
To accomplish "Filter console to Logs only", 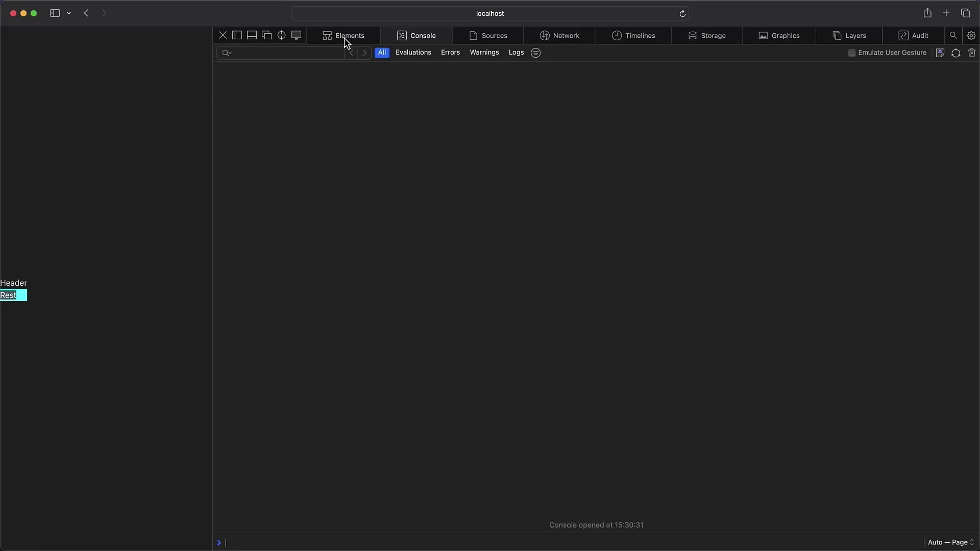I will [516, 53].
